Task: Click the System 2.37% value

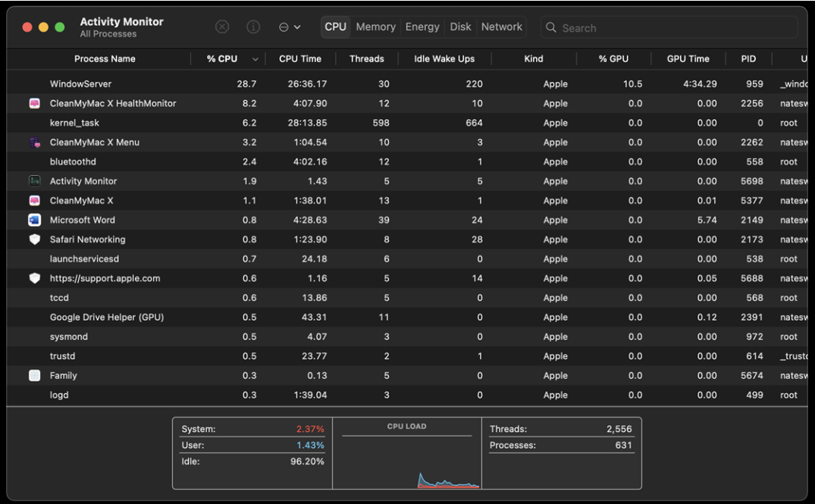Action: click(310, 429)
